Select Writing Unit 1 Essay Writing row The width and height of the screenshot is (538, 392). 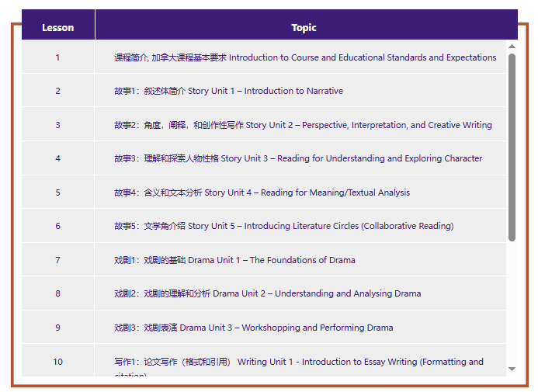pyautogui.click(x=298, y=362)
